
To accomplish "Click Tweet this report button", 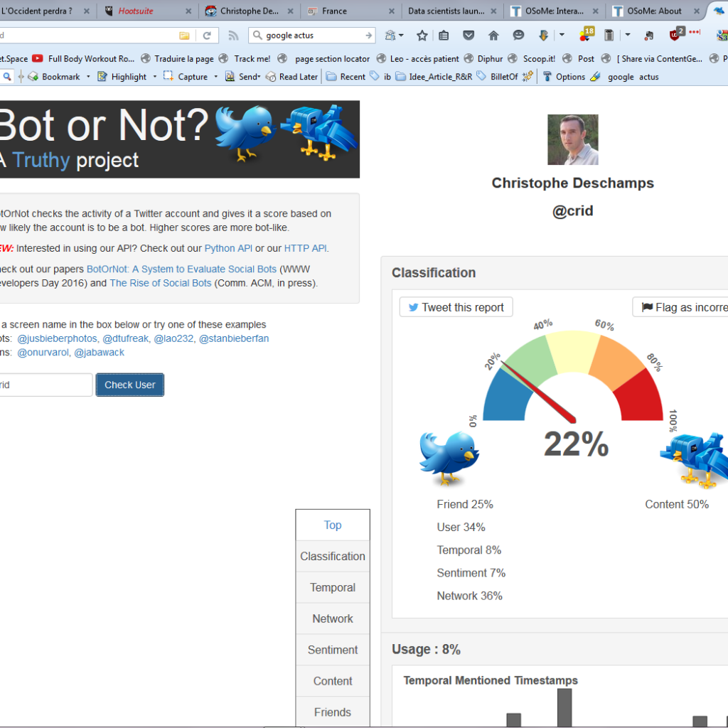I will 456,307.
